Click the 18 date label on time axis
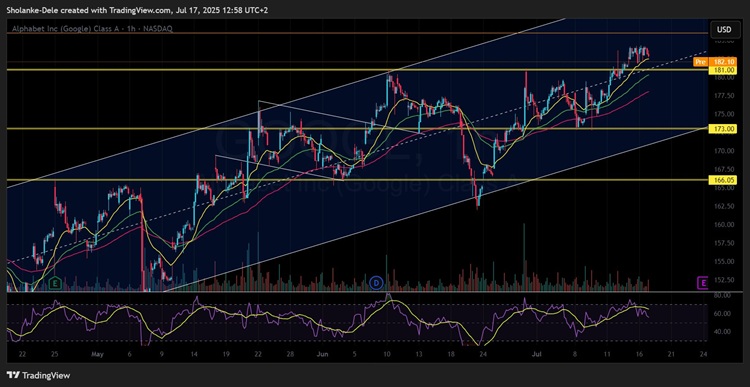 (451, 354)
